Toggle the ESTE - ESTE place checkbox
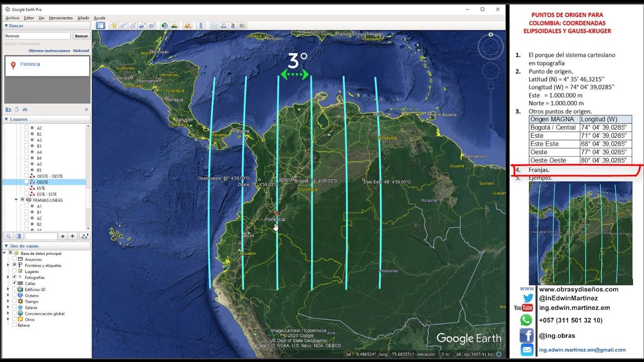 coord(27,194)
